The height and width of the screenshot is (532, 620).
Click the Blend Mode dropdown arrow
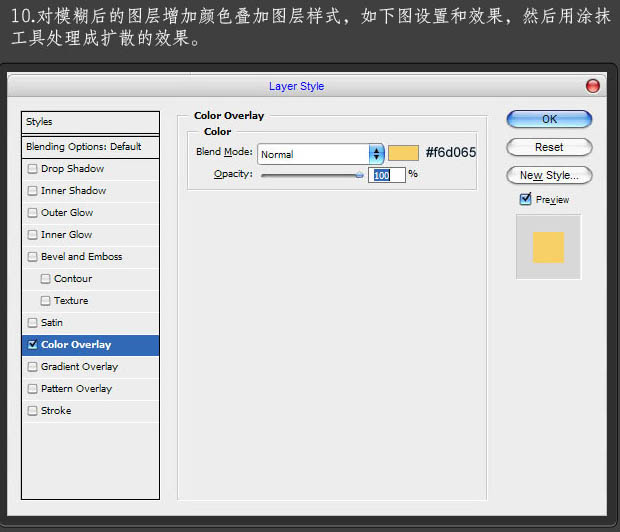pyautogui.click(x=376, y=154)
